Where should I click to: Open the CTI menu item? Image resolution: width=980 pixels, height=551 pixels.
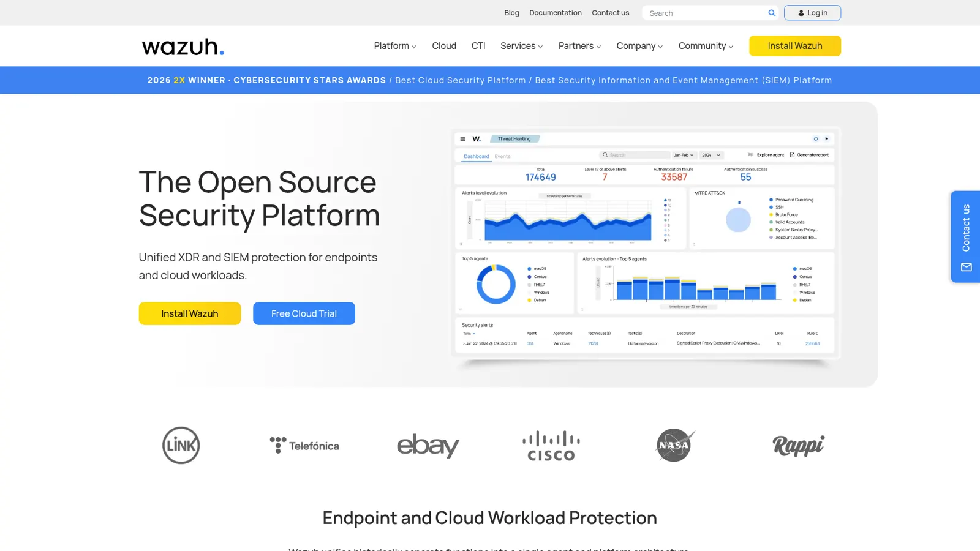[x=478, y=46]
